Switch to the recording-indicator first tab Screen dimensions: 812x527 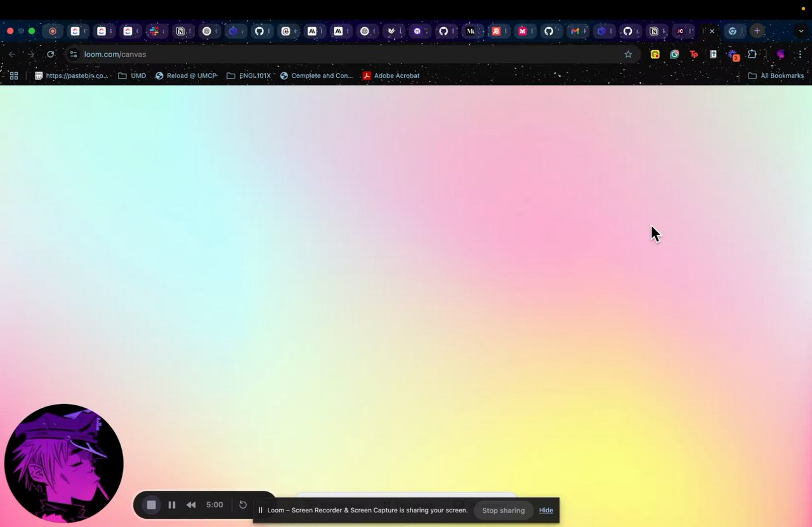[53, 31]
